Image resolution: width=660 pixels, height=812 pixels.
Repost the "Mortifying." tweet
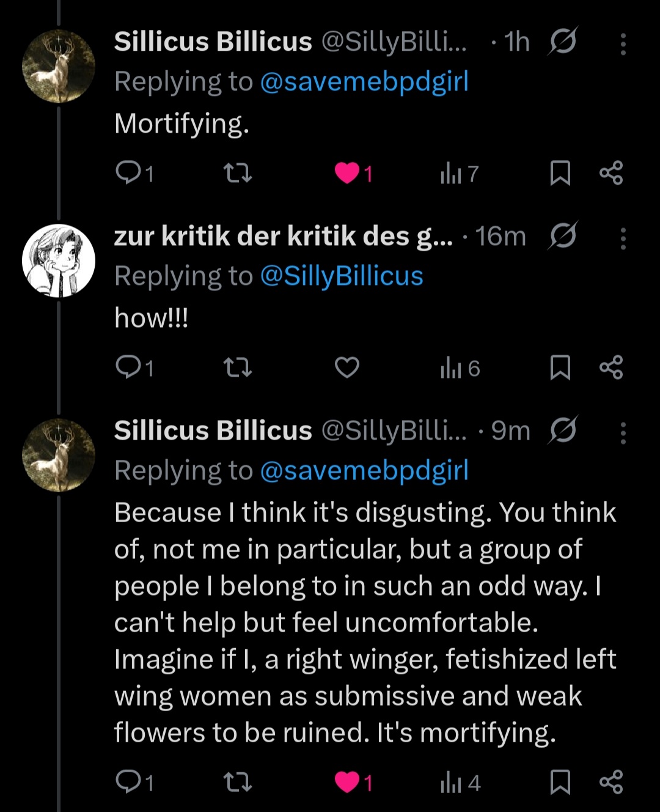(238, 174)
